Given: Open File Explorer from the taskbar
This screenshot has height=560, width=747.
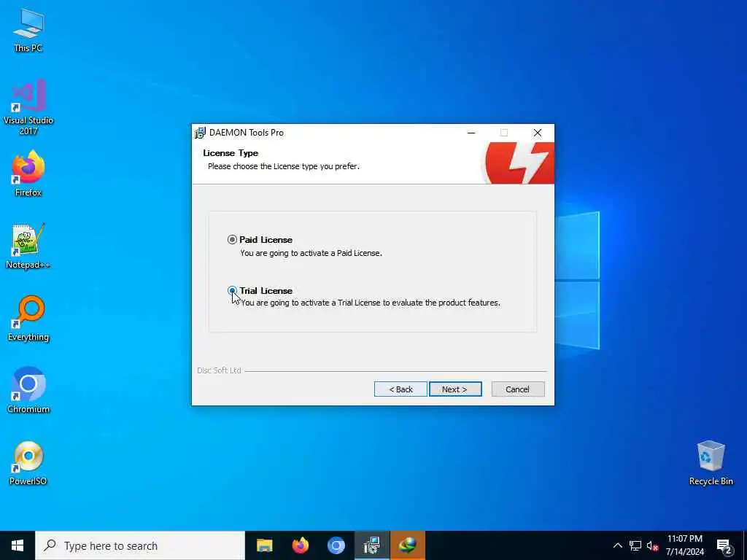Looking at the screenshot, I should pyautogui.click(x=264, y=545).
